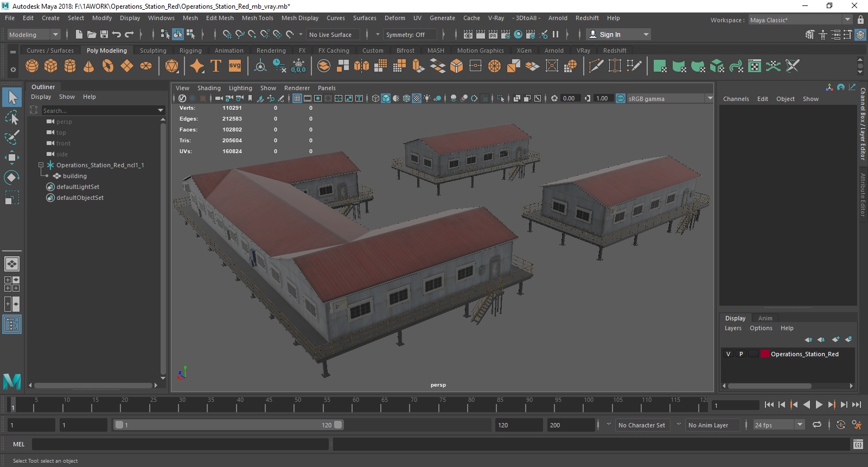Image resolution: width=868 pixels, height=467 pixels.
Task: Create a polygon cube from shelf
Action: pyautogui.click(x=51, y=66)
